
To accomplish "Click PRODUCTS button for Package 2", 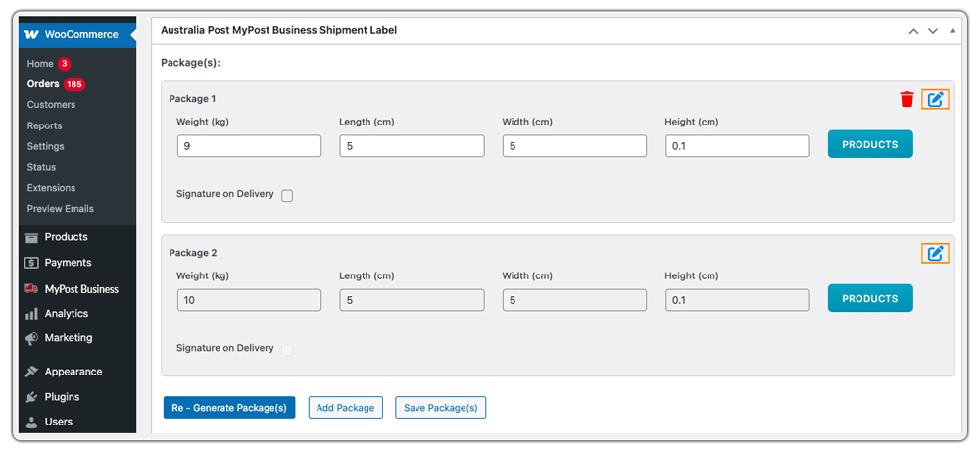I will click(870, 299).
